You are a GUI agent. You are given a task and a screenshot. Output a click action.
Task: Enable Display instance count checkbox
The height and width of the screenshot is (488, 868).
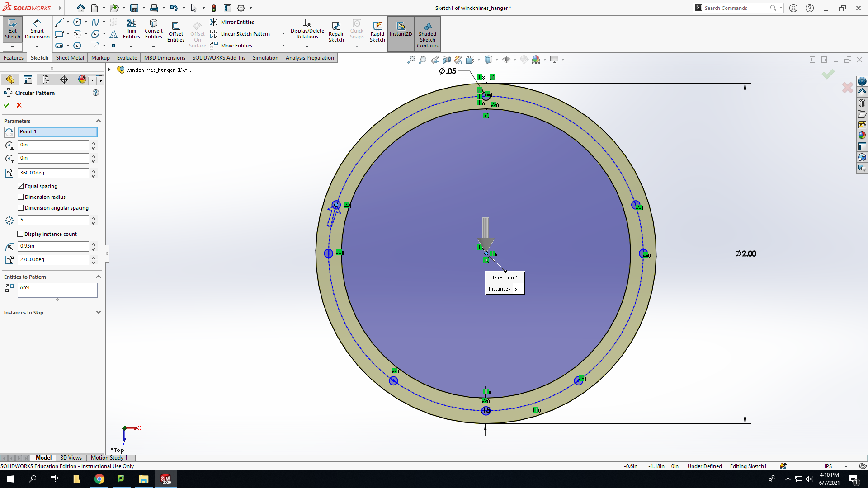click(20, 234)
